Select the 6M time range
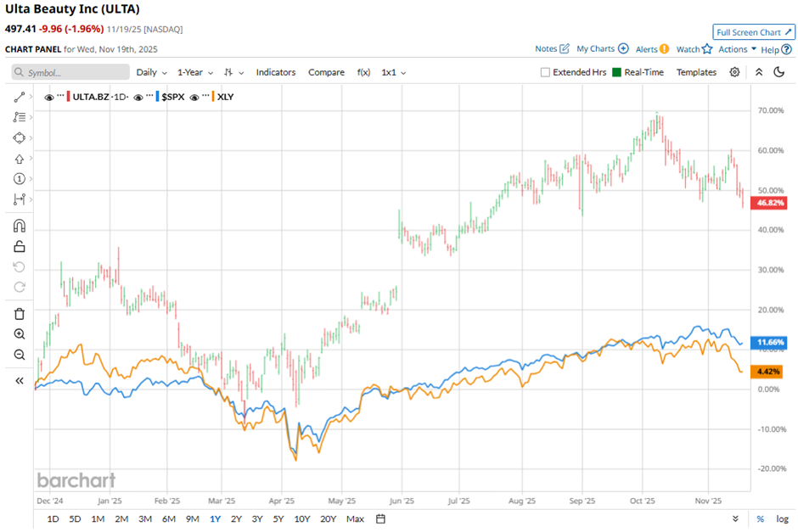798x532 pixels. 168,518
